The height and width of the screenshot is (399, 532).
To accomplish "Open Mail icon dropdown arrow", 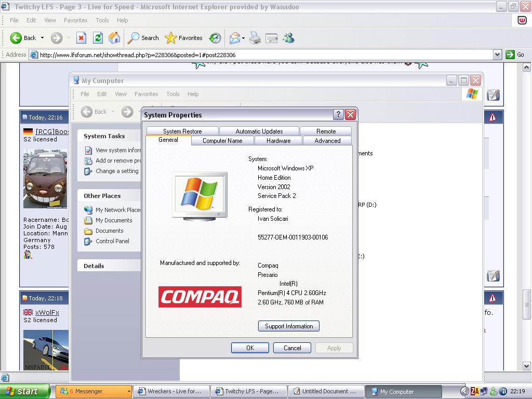I will (x=243, y=38).
